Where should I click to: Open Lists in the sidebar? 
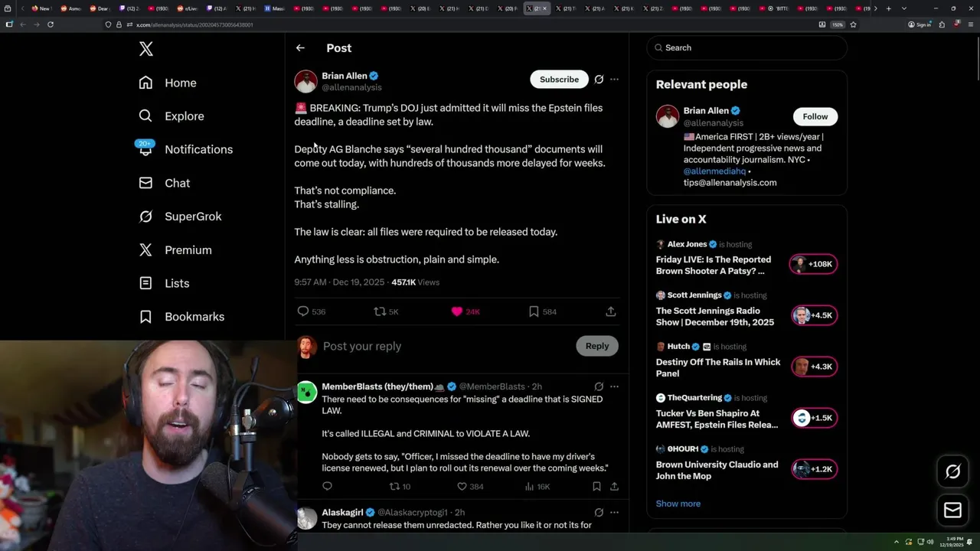click(164, 283)
